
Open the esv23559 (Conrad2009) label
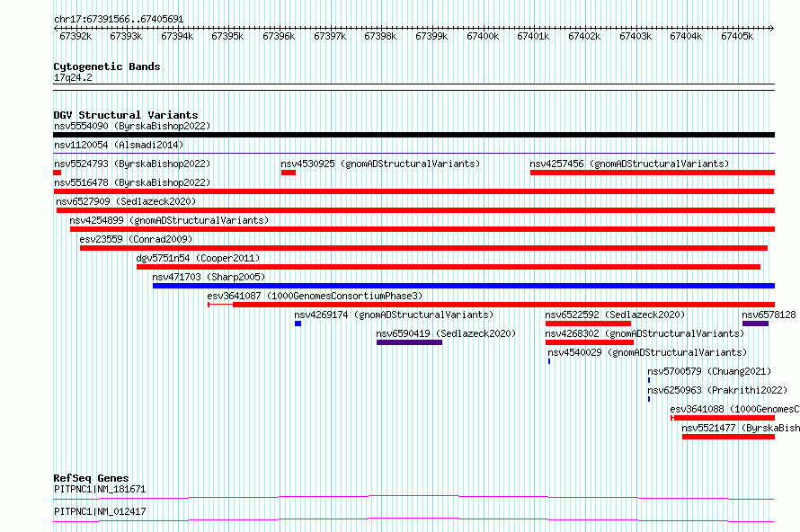click(136, 239)
